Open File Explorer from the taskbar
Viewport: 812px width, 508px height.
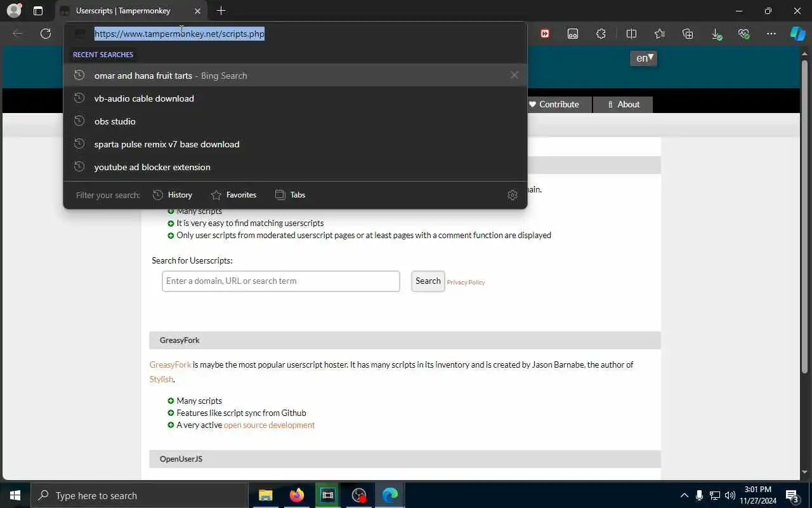pos(265,495)
